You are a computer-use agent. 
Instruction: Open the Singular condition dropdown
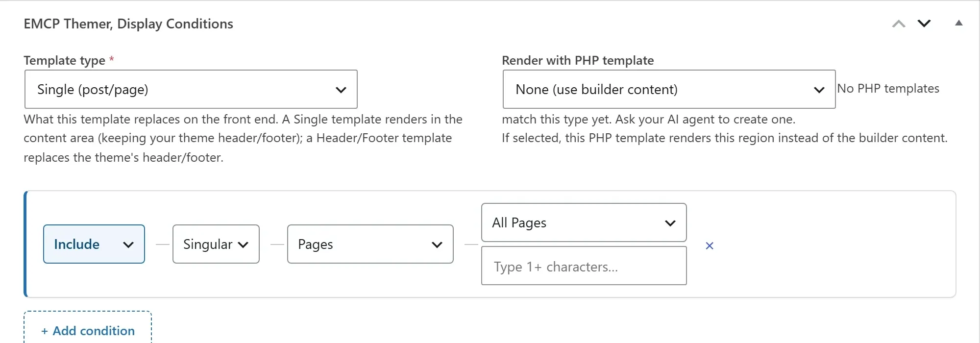pos(216,244)
